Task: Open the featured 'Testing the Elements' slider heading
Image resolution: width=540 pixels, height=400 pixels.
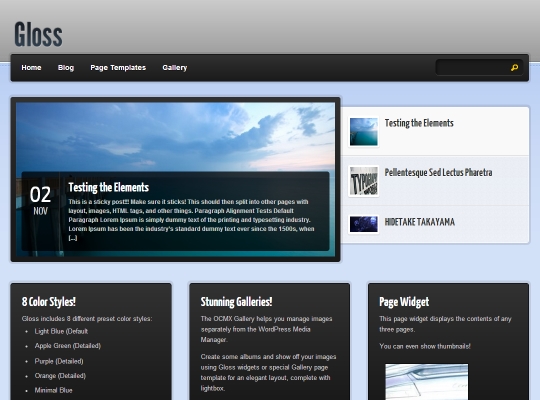Action: click(x=108, y=187)
